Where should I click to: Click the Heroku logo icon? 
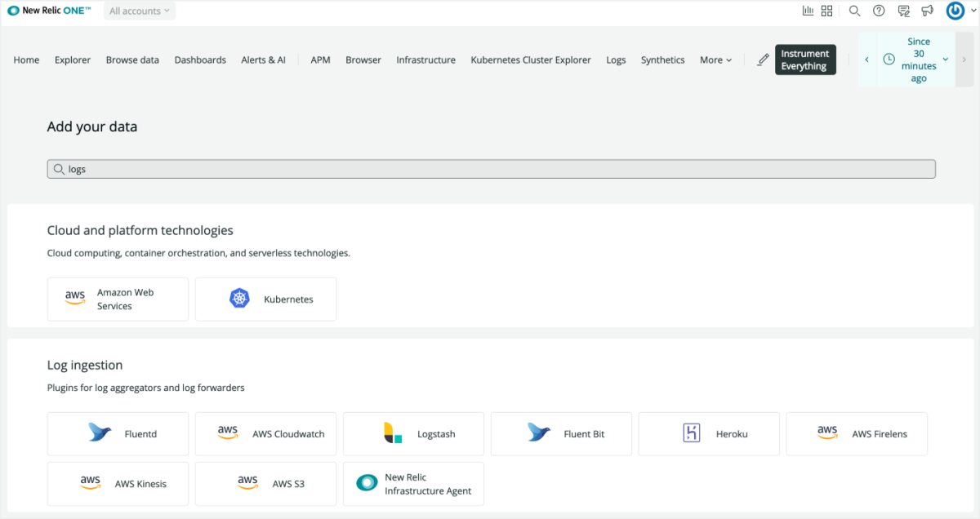(692, 433)
